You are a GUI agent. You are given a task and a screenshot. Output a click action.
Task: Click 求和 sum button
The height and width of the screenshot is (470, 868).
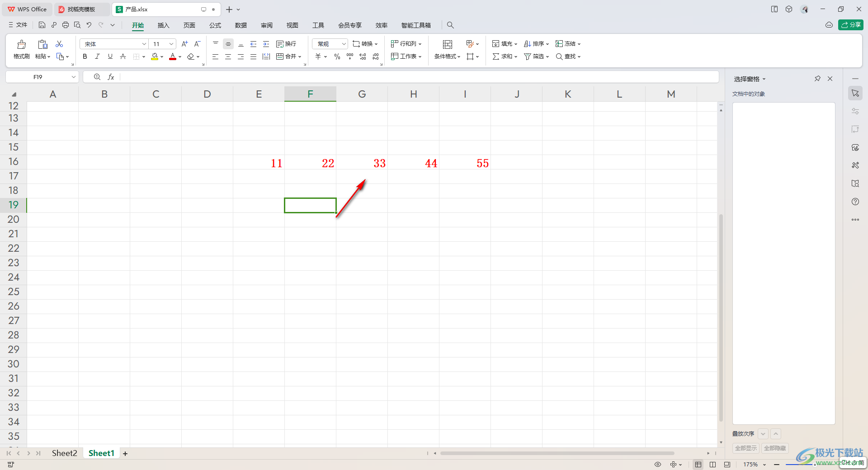(505, 56)
